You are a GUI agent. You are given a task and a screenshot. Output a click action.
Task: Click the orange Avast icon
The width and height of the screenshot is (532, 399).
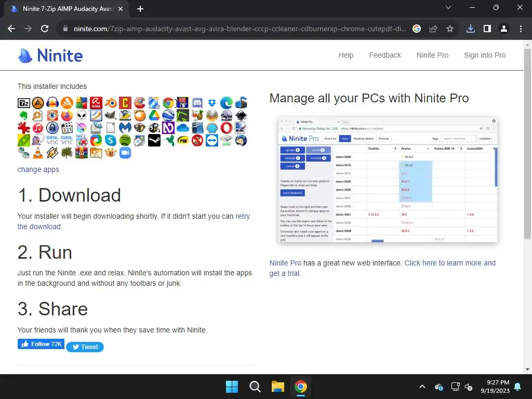67,103
